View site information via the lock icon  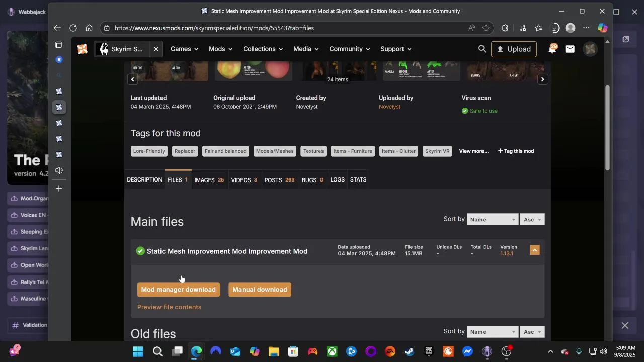(107, 28)
